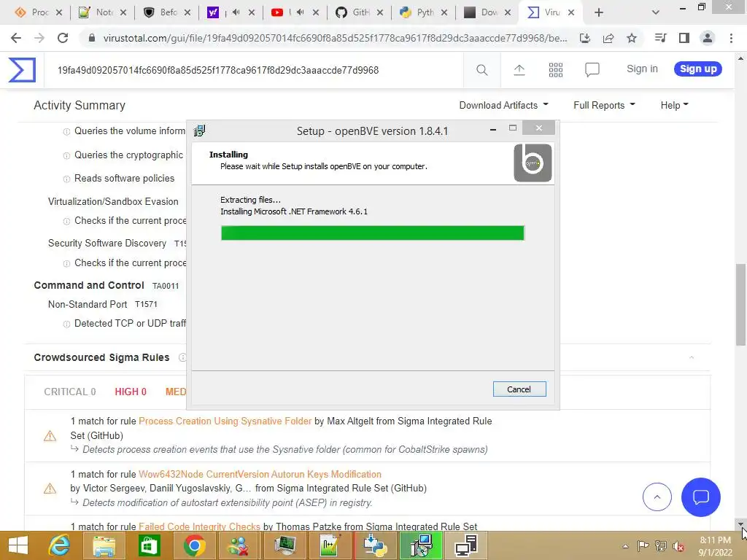Click the round scroll-to-top arrow button
The width and height of the screenshot is (747, 560).
657,497
